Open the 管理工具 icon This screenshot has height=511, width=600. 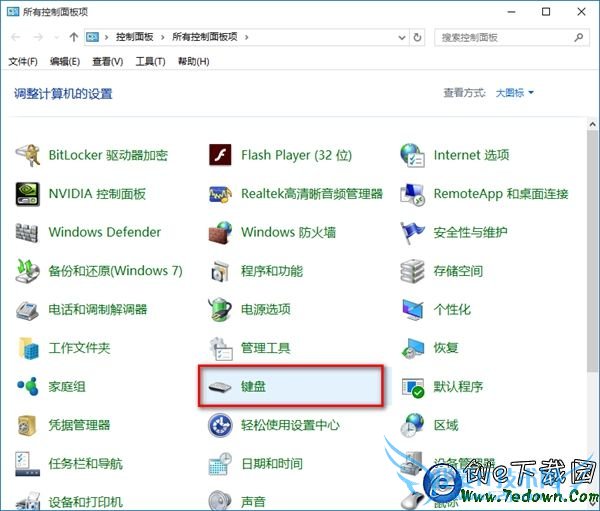coord(221,348)
